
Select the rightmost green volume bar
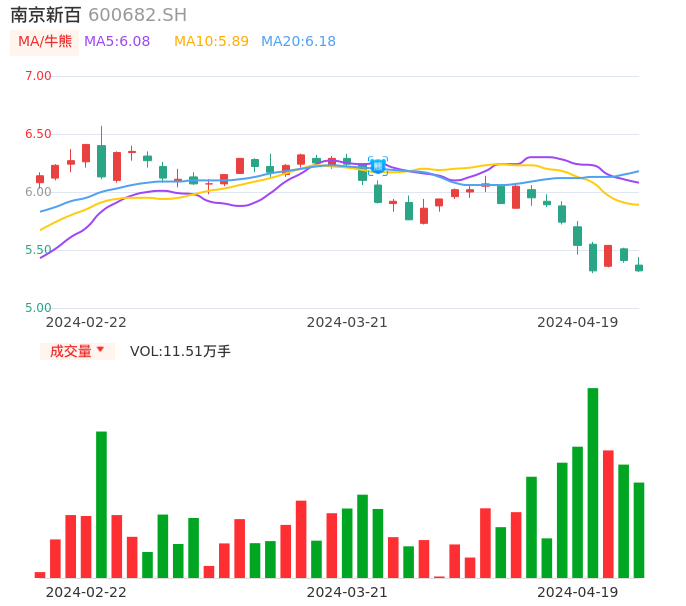click(639, 530)
